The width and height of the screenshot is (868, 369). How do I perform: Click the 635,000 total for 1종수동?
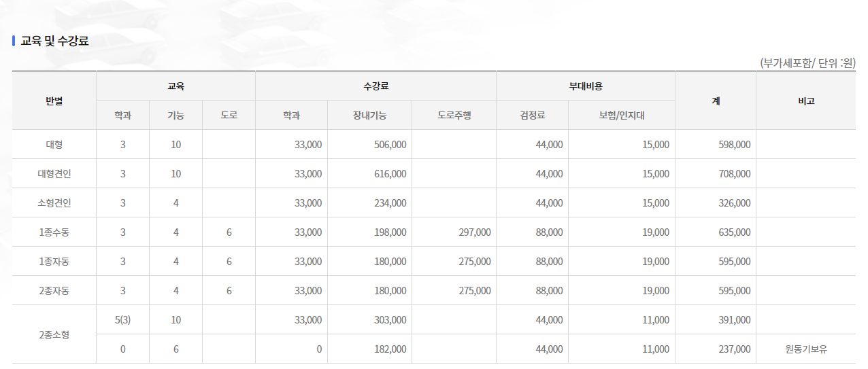(x=735, y=232)
